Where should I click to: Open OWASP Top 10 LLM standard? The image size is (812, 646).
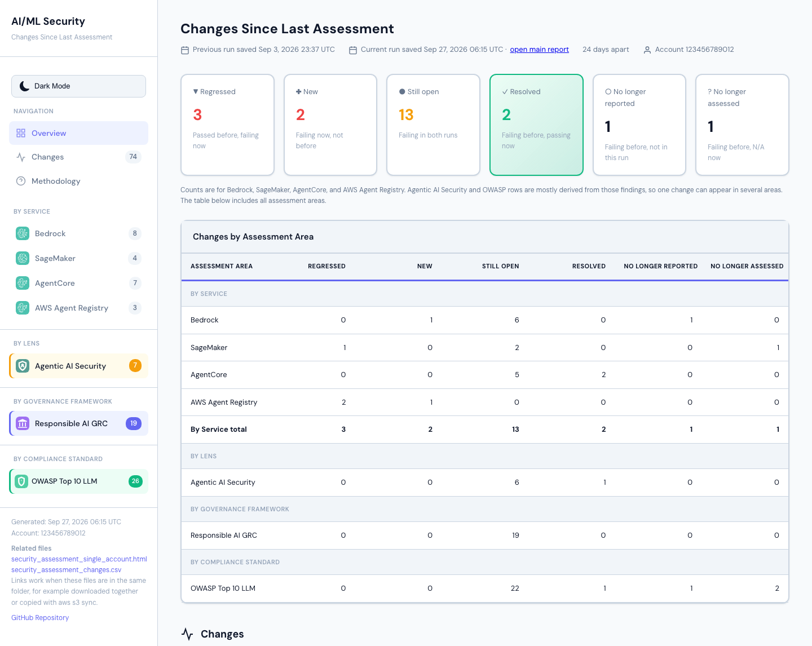(x=78, y=481)
